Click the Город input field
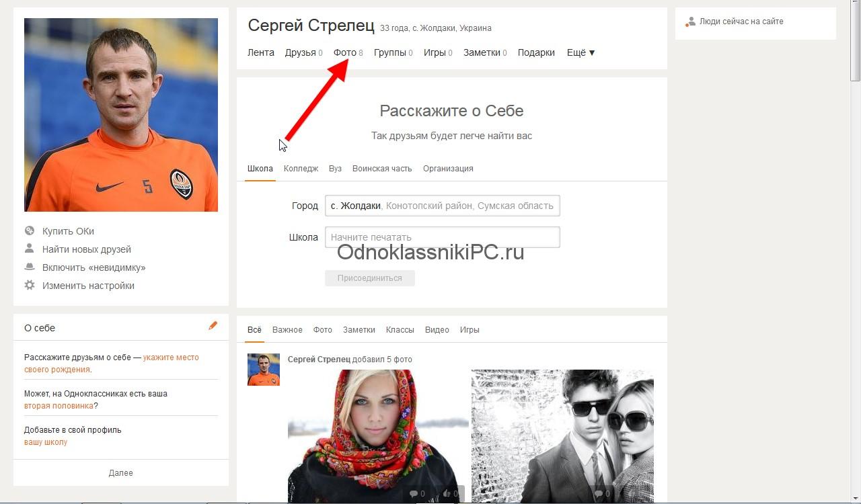Screen dimensions: 861x504 pyautogui.click(x=443, y=206)
